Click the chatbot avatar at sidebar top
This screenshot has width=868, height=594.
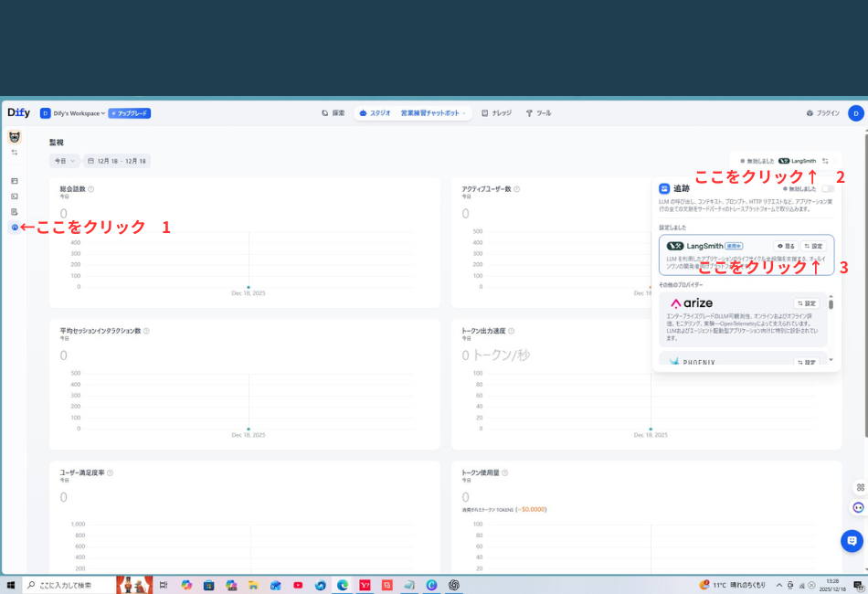click(14, 137)
